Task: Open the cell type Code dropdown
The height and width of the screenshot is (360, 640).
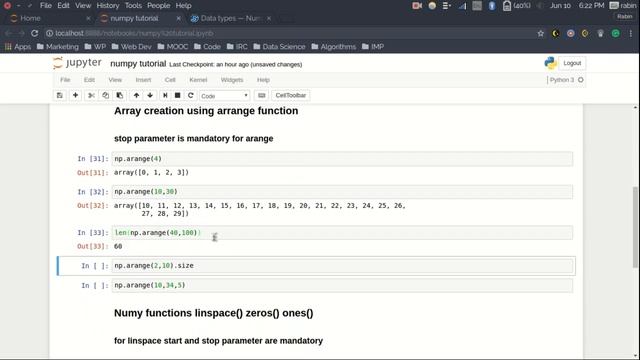Action: pyautogui.click(x=224, y=96)
